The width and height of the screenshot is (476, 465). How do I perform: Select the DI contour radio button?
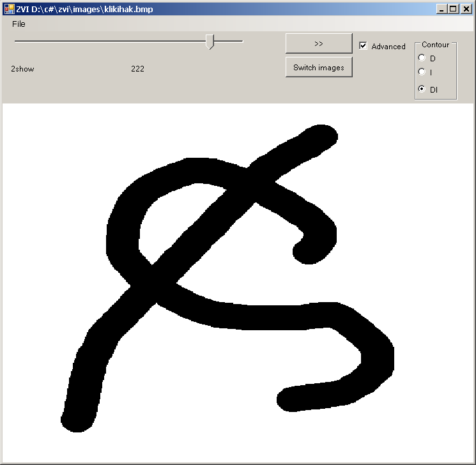pos(422,89)
